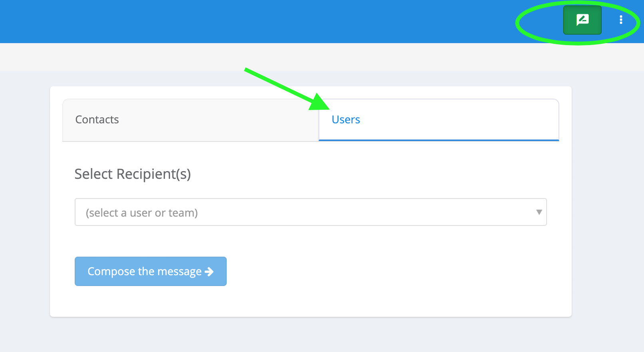
Task: Click the green new message icon
Action: (x=582, y=20)
